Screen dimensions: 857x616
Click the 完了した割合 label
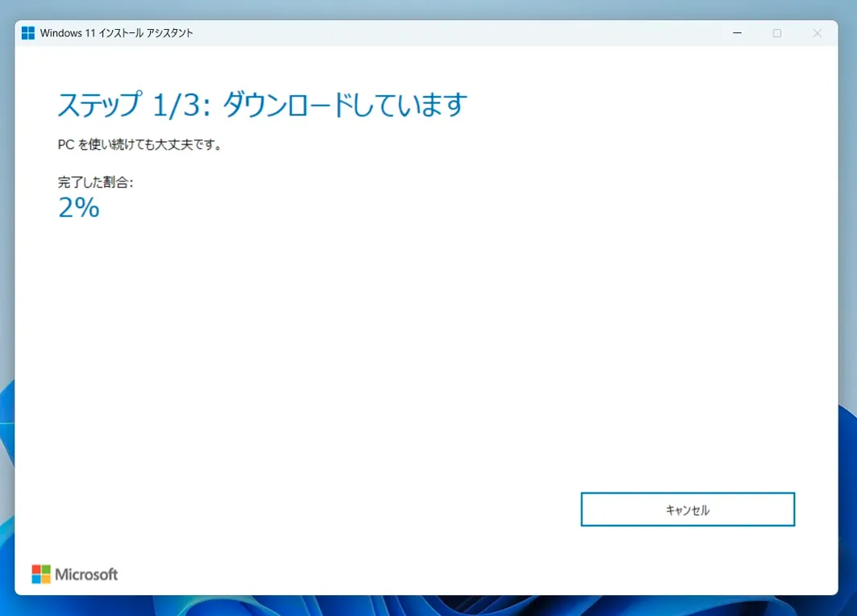coord(95,182)
